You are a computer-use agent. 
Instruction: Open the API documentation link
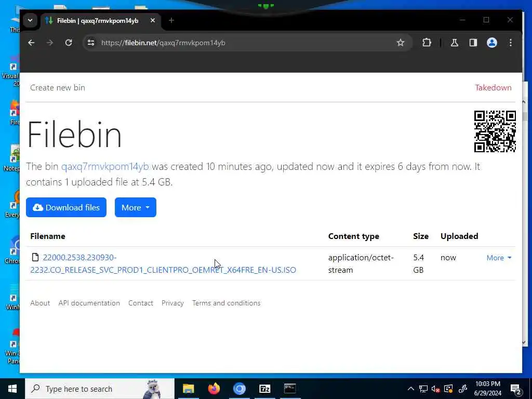(89, 303)
